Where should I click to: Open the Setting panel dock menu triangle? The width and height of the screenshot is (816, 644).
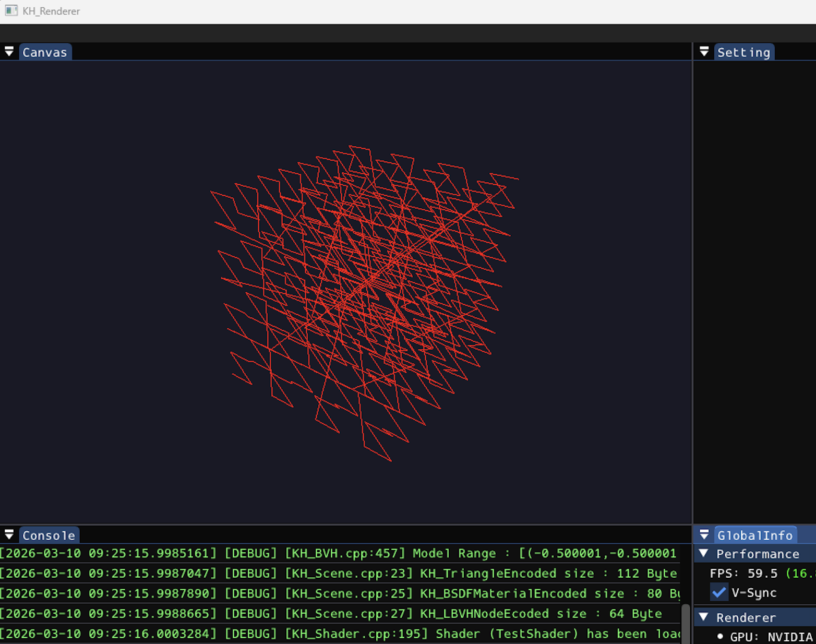click(x=704, y=52)
